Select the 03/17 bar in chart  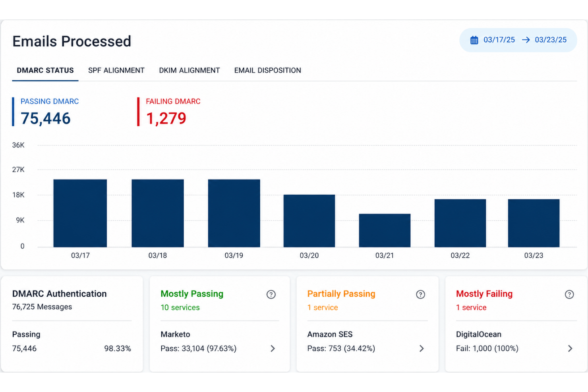pos(80,213)
